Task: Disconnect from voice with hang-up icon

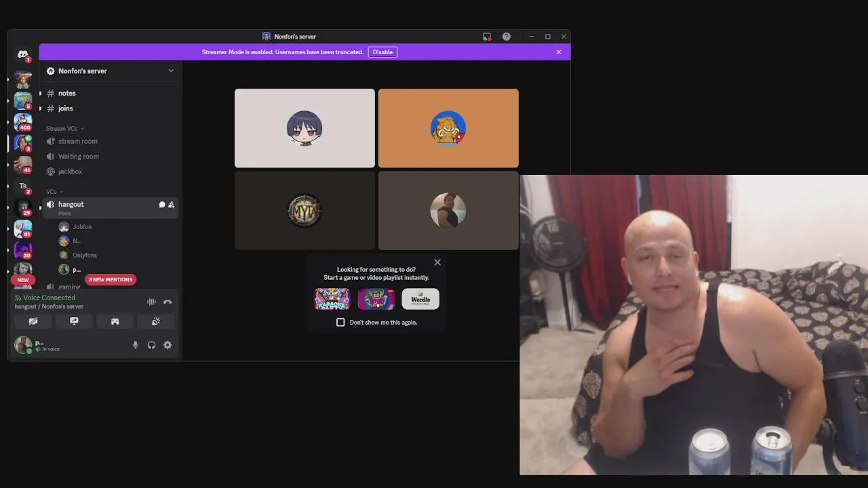Action: click(x=167, y=302)
